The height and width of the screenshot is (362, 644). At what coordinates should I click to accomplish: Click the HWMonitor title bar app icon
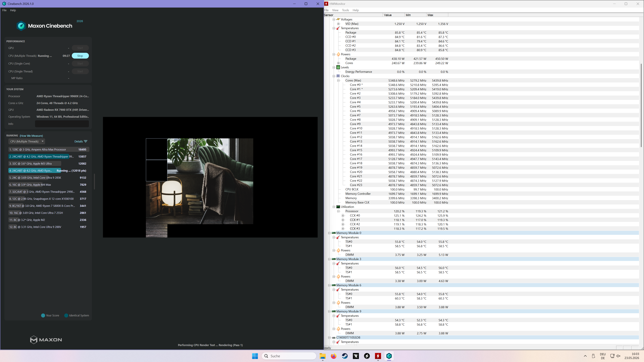click(x=326, y=4)
